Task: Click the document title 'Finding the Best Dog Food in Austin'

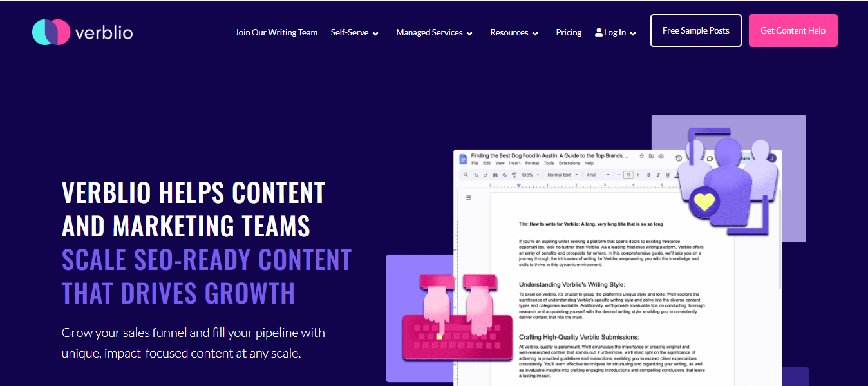Action: point(550,155)
